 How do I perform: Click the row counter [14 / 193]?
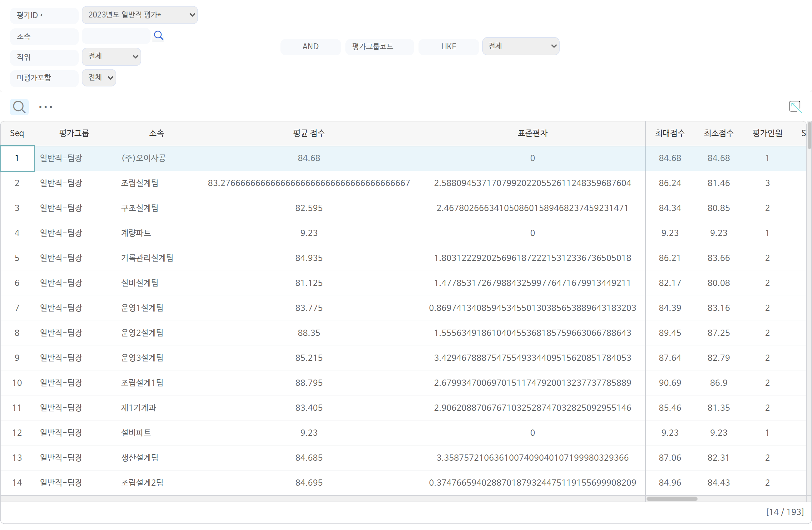coord(785,512)
